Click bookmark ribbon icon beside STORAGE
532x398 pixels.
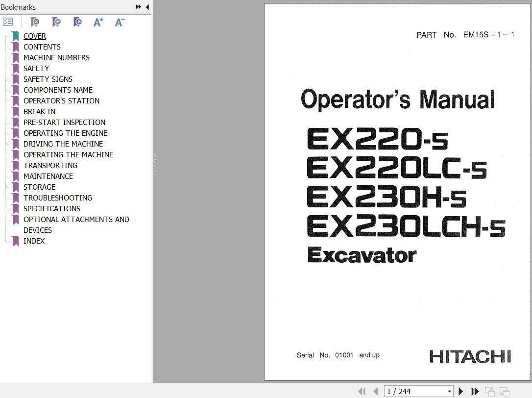(16, 187)
